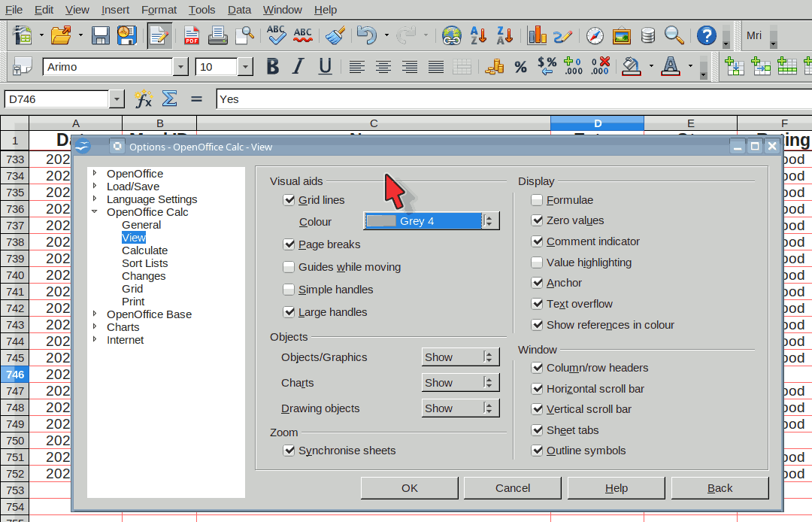Click the Function Wizard icon
Image resolution: width=812 pixels, height=522 pixels.
143,99
